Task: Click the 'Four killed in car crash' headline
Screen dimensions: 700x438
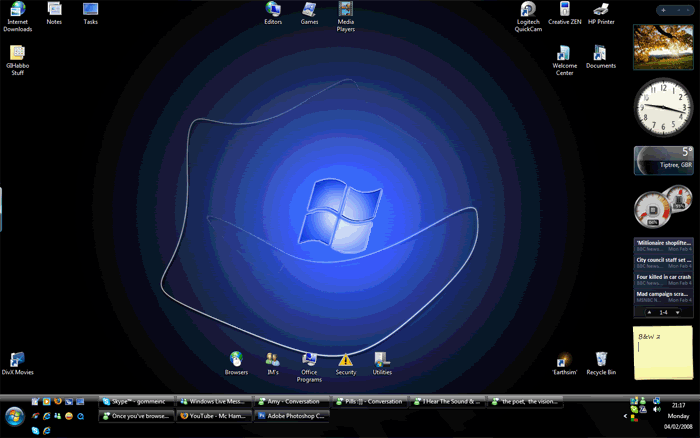Action: pyautogui.click(x=663, y=277)
